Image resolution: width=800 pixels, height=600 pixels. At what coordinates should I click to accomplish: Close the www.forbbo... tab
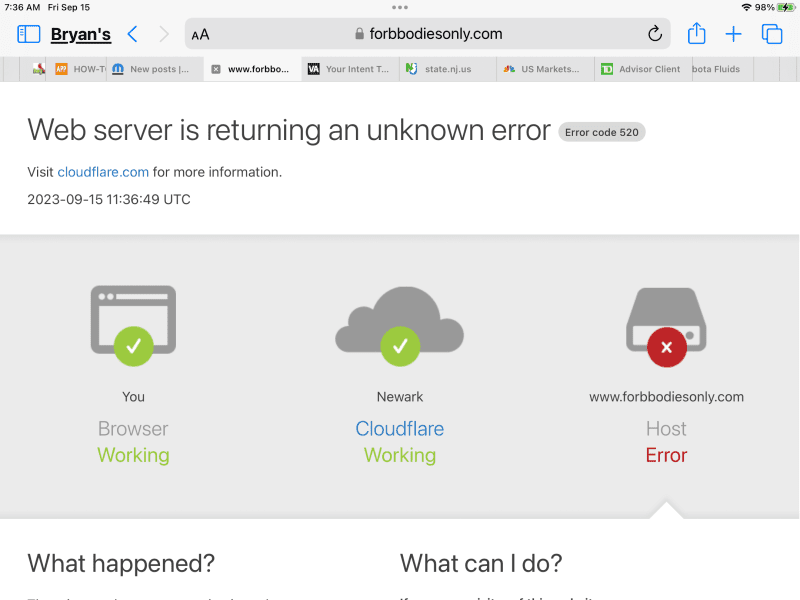click(216, 69)
